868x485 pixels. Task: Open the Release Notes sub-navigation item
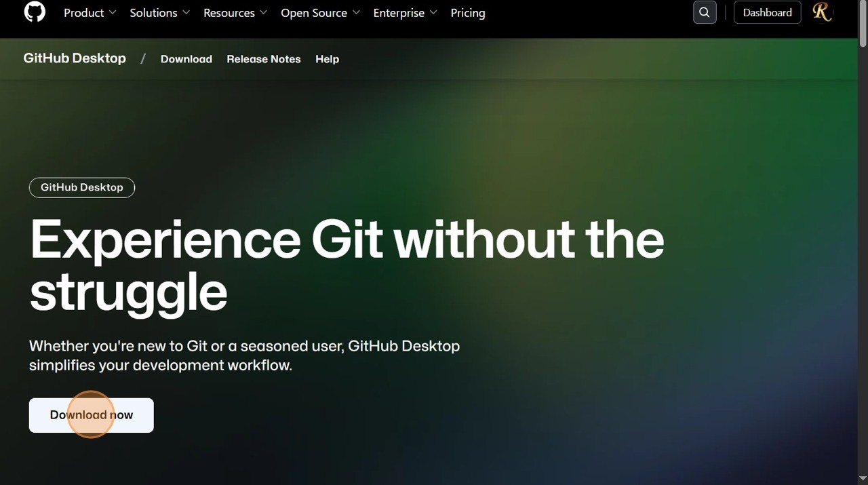[x=264, y=59]
